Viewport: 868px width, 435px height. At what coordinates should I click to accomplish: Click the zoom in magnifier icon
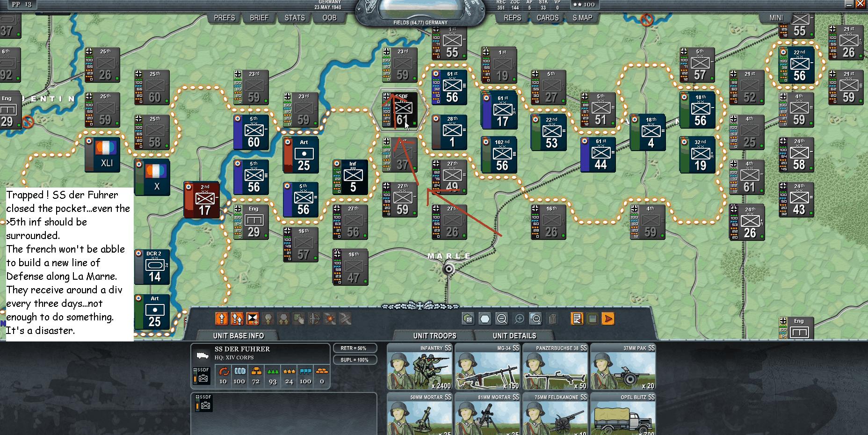point(519,319)
